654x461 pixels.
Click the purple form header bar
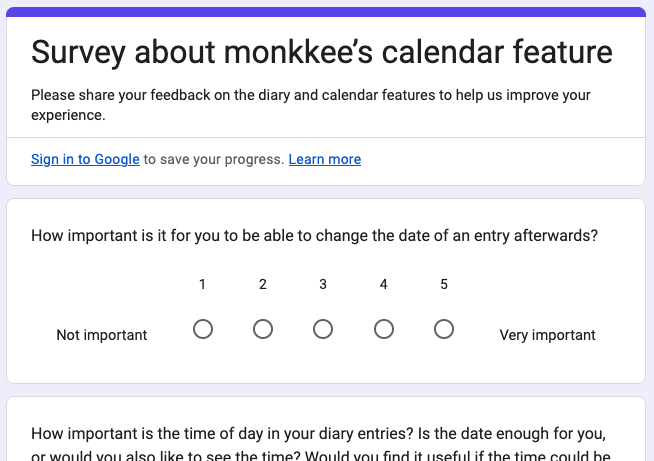tap(326, 12)
